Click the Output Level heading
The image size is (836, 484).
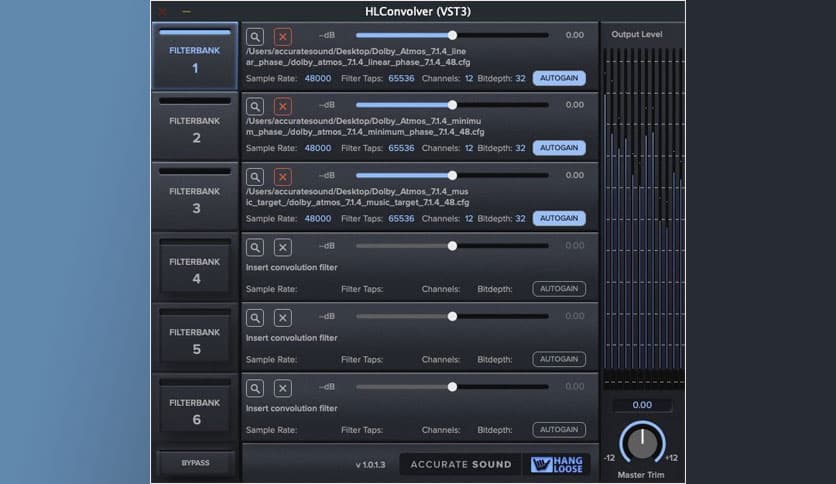tap(637, 34)
